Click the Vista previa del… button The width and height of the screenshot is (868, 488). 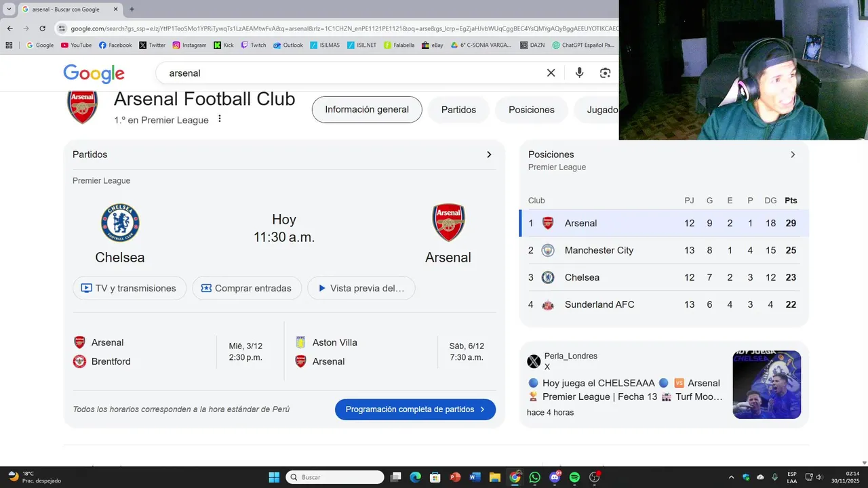pyautogui.click(x=361, y=288)
